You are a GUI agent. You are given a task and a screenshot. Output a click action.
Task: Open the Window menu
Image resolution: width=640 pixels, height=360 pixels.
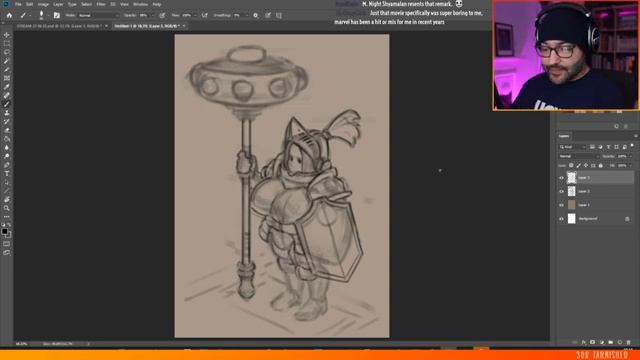point(140,4)
